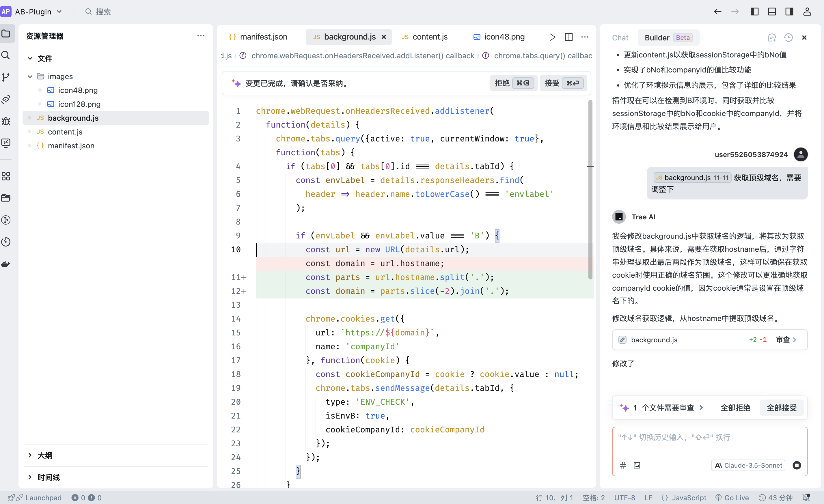Click 全部拒绝 reject all button
824x504 pixels.
coord(735,408)
